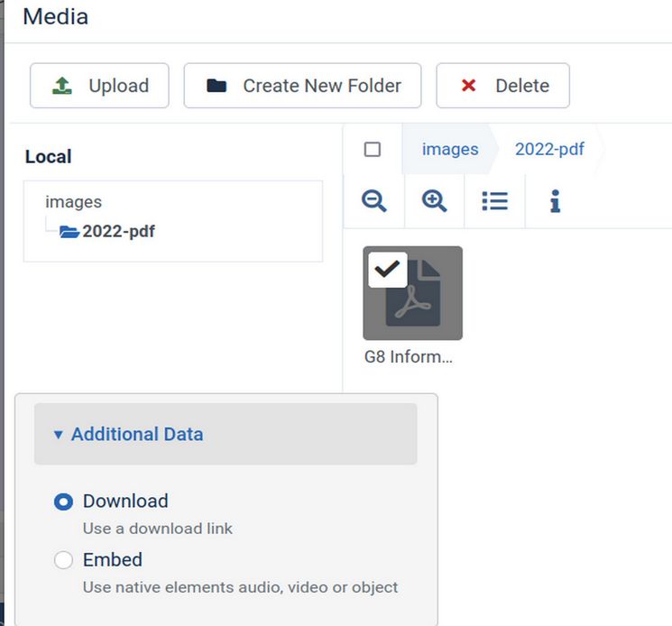Image resolution: width=672 pixels, height=626 pixels.
Task: Select images root in Local tree
Action: tap(74, 202)
